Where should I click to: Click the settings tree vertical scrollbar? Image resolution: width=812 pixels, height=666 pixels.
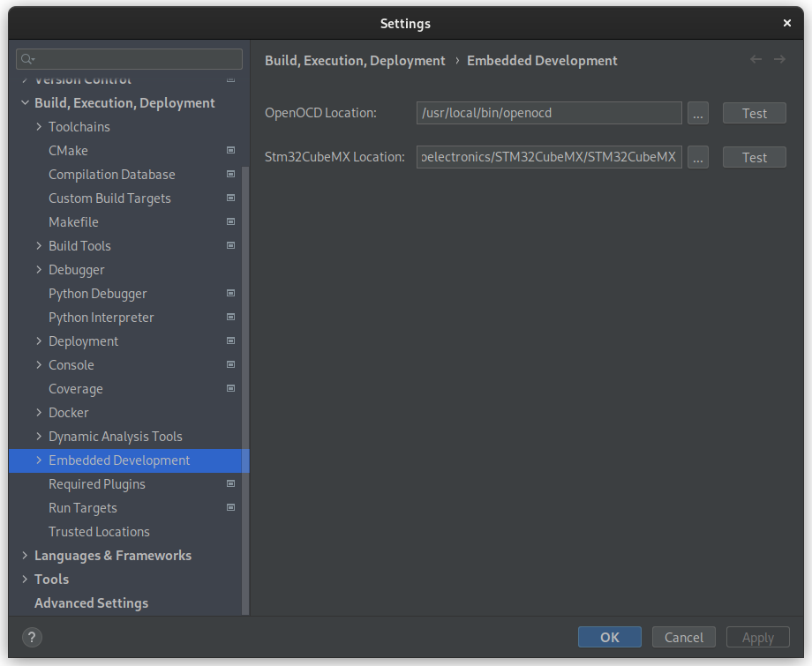pyautogui.click(x=245, y=353)
